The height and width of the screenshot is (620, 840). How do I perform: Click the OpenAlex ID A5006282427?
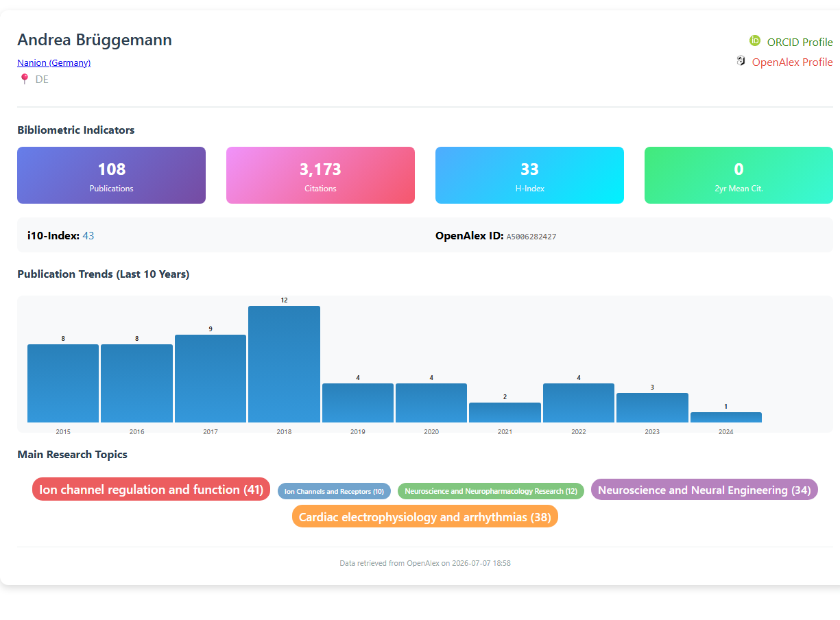(531, 237)
